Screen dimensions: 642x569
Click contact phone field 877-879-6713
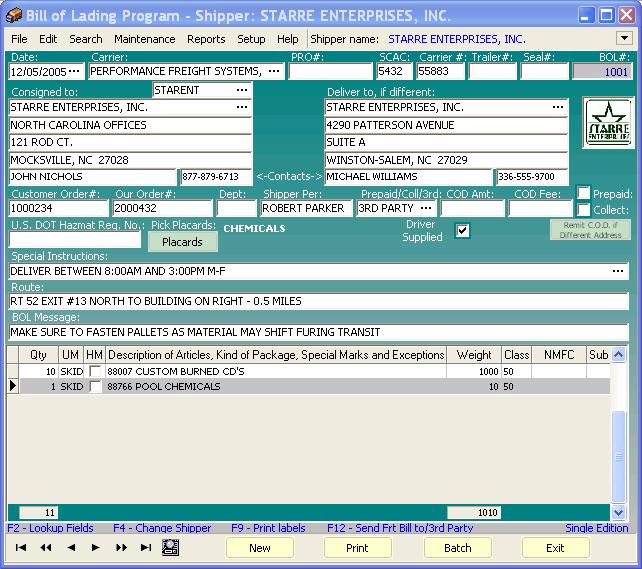click(x=216, y=176)
